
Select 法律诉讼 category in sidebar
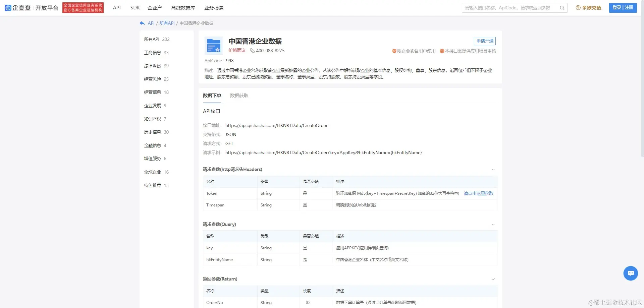[x=156, y=66]
